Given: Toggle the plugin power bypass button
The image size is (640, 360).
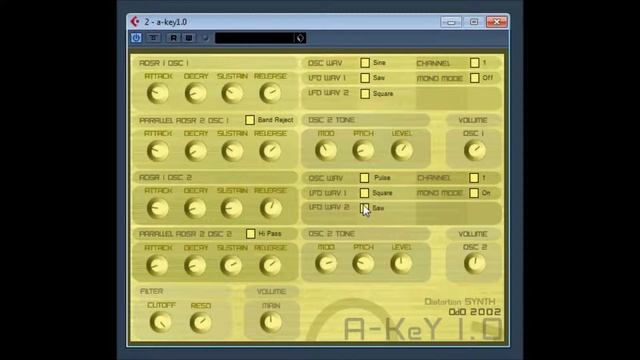Looking at the screenshot, I should (136, 38).
